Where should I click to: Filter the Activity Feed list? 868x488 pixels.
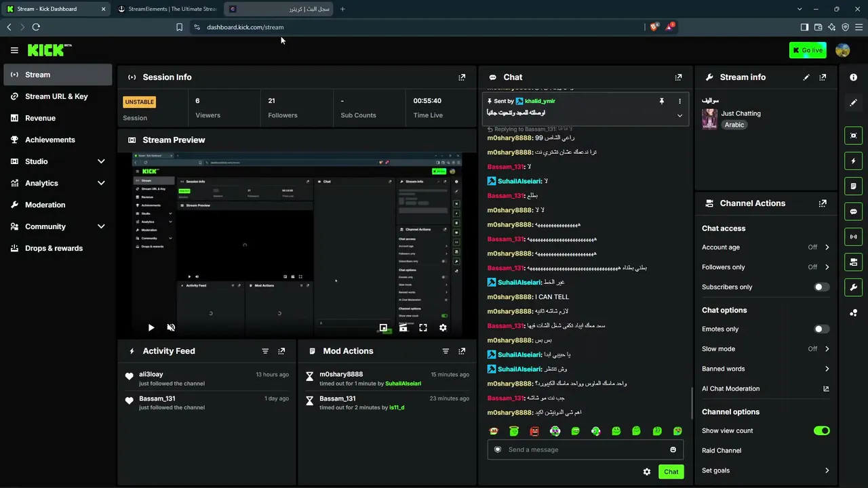265,351
